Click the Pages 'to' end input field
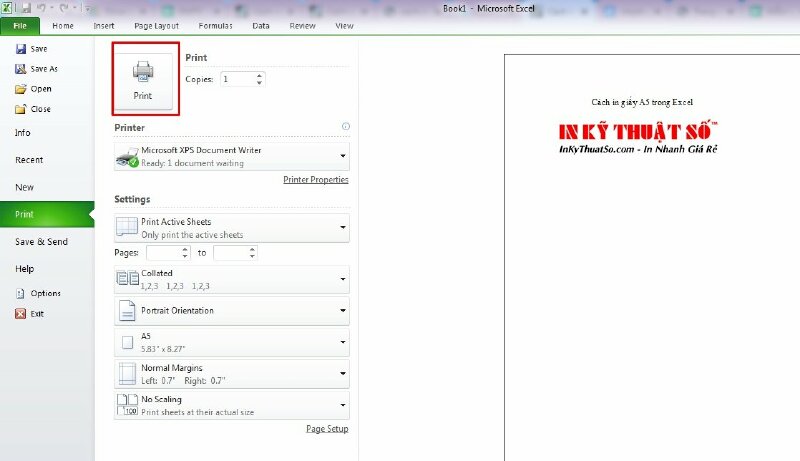800x461 pixels. tap(231, 252)
